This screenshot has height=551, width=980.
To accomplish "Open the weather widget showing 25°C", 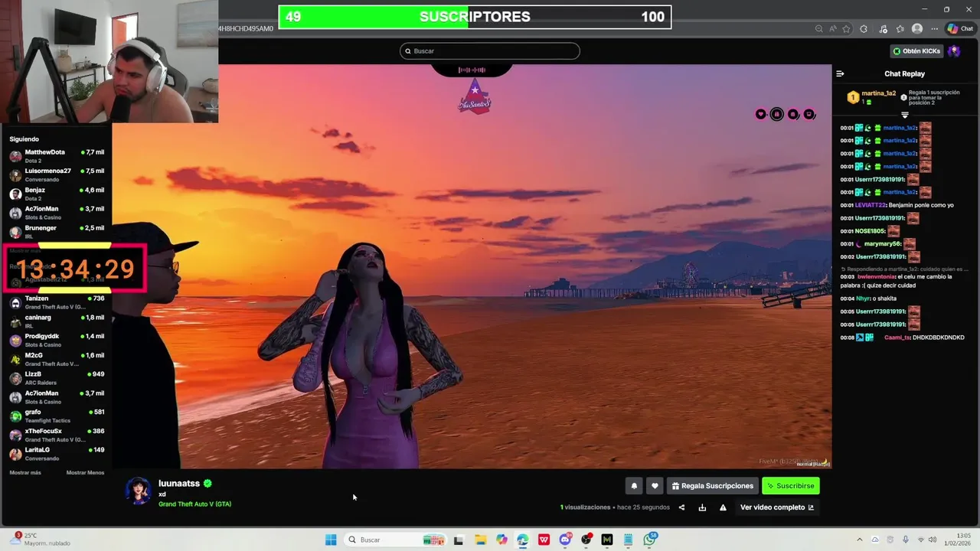I will [x=41, y=540].
